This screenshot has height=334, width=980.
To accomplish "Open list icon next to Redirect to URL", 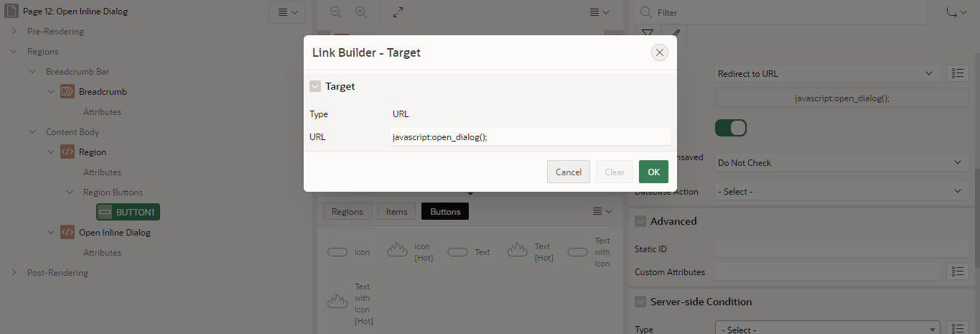I will 958,73.
